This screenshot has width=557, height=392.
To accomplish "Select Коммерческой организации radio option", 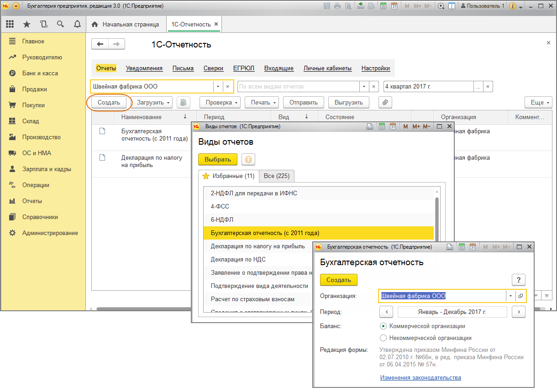I will (384, 326).
